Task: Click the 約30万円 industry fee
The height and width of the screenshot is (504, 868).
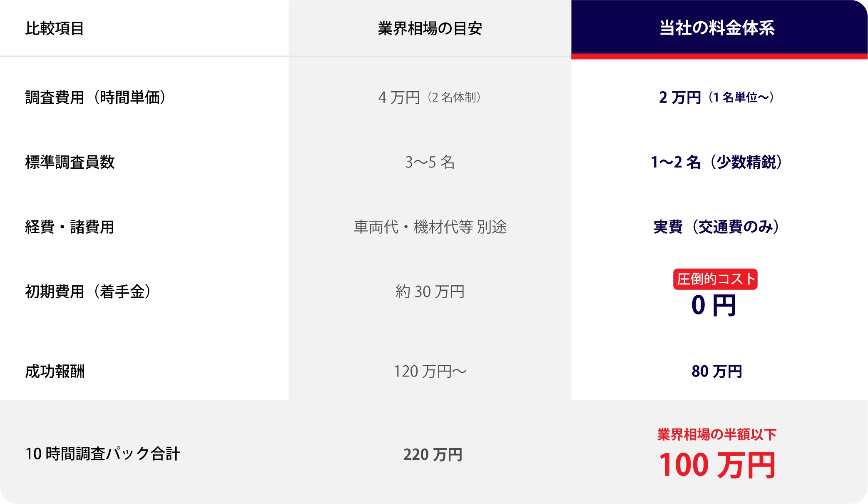Action: click(x=430, y=292)
